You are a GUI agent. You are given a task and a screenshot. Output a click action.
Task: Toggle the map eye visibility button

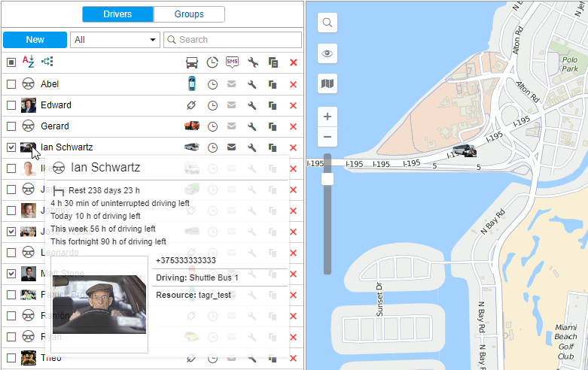pos(328,53)
